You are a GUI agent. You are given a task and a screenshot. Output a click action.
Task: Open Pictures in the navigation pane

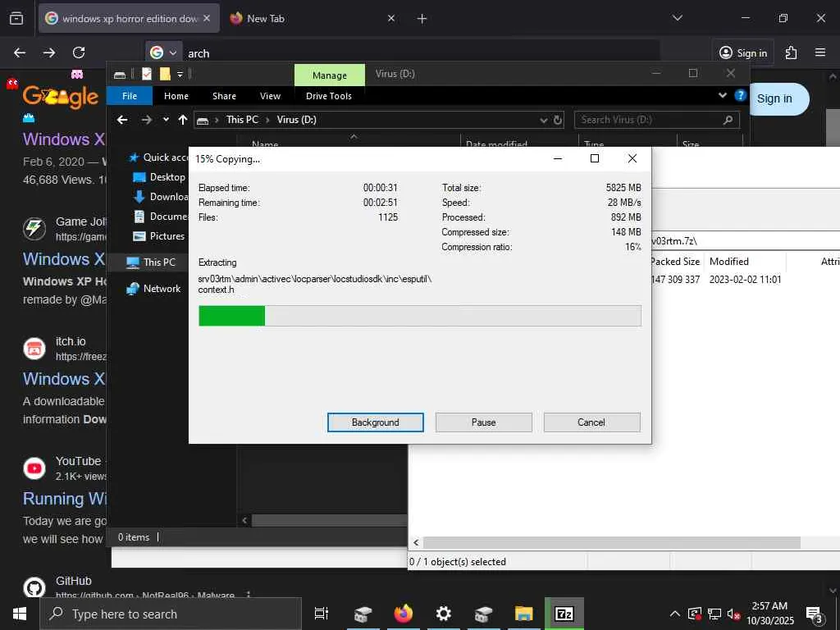160,236
